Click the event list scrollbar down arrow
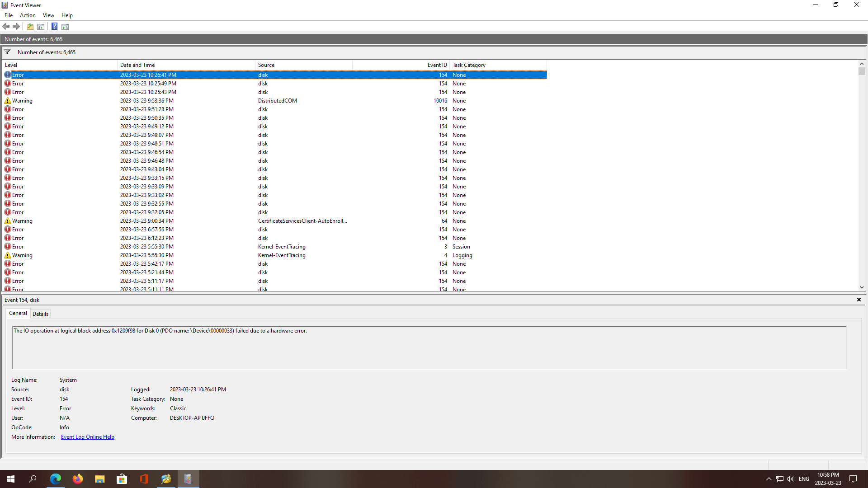The image size is (868, 488). (862, 287)
